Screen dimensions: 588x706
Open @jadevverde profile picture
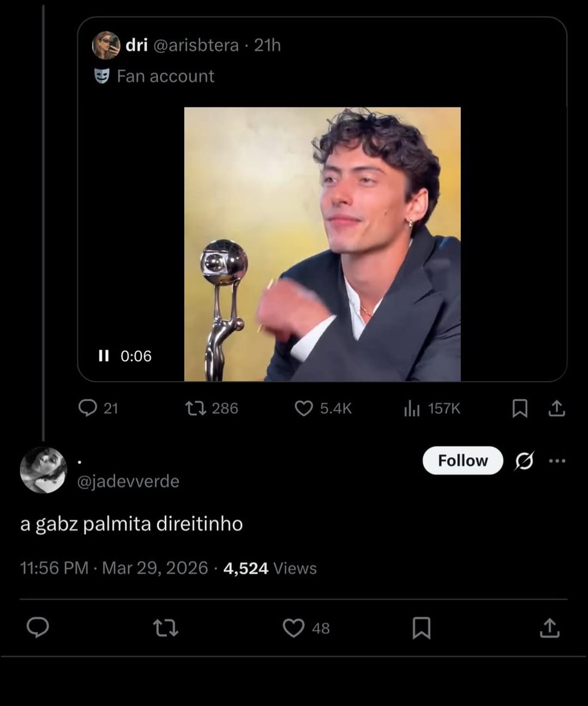point(43,470)
